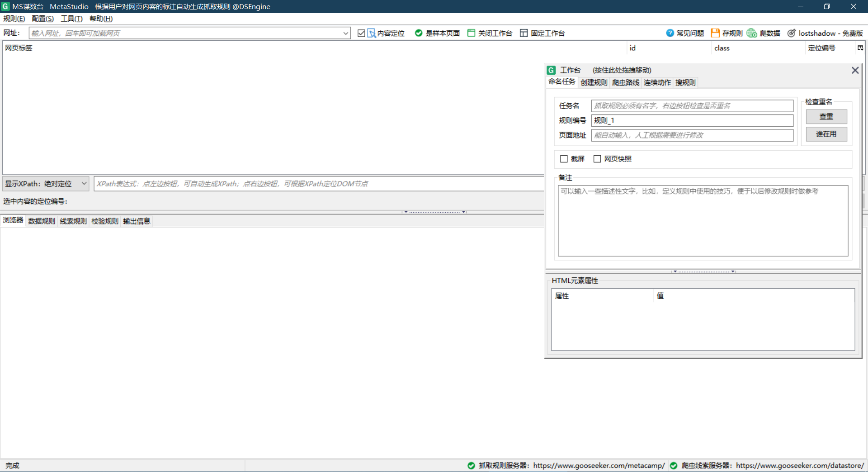Viewport: 868px width, 472px height.
Task: Click the 爬数据 crawl data icon
Action: point(752,33)
